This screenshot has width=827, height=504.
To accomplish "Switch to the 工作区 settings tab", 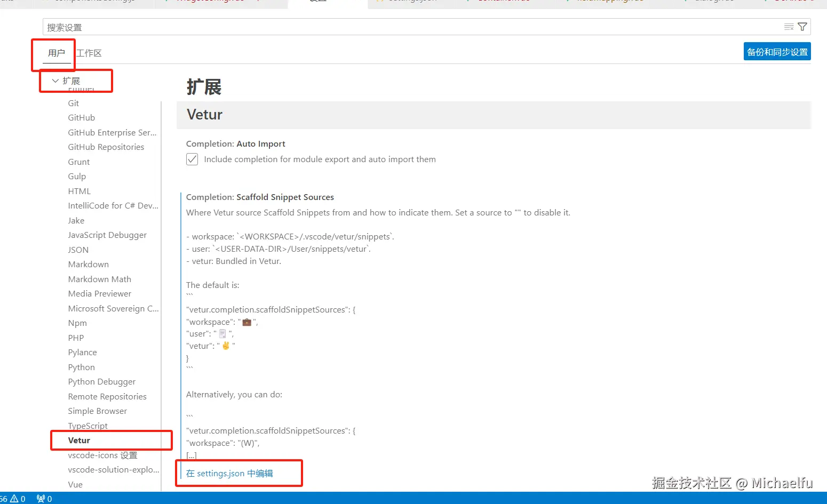I will pos(89,53).
